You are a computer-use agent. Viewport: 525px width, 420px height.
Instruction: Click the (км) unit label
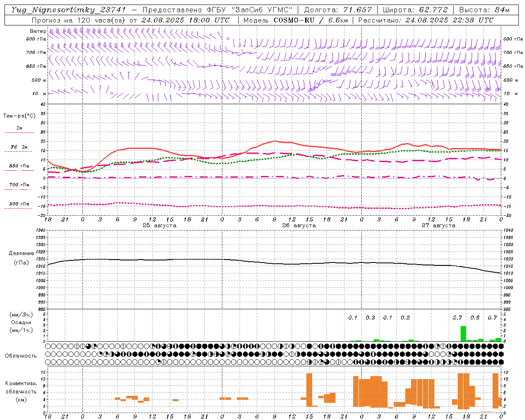(x=21, y=399)
